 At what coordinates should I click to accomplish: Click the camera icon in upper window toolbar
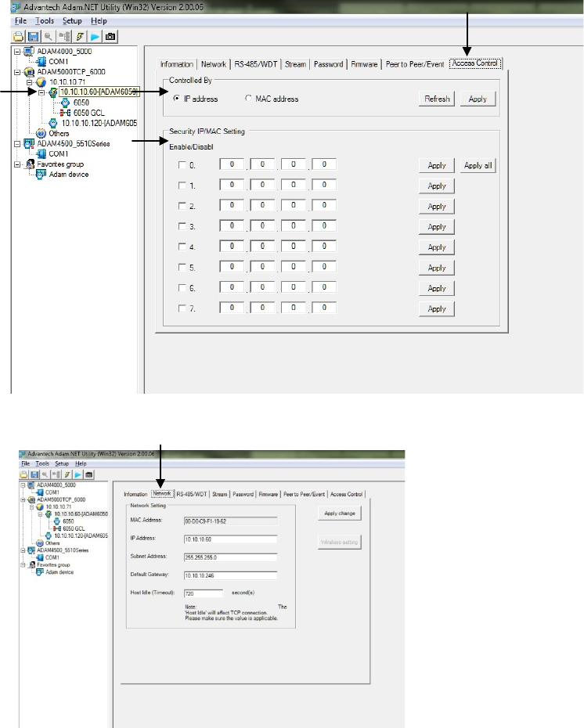(x=110, y=36)
